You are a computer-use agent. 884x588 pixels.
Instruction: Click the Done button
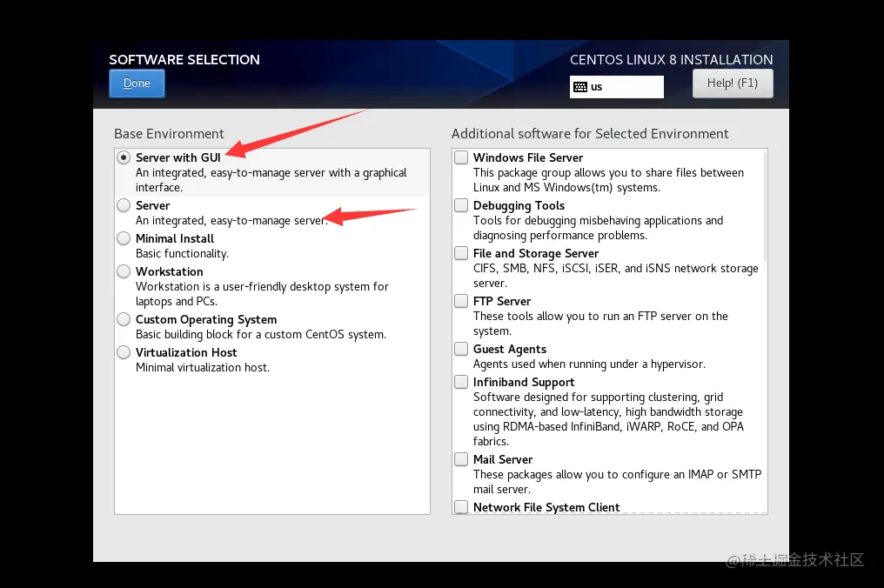[137, 84]
